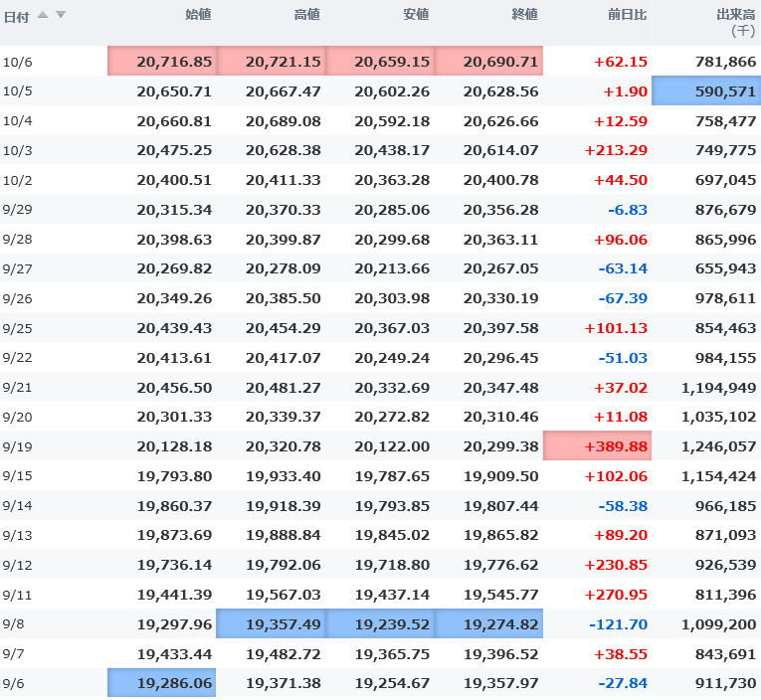The width and height of the screenshot is (761, 700).
Task: Click the 9/29 change value -6.83
Action: click(627, 210)
